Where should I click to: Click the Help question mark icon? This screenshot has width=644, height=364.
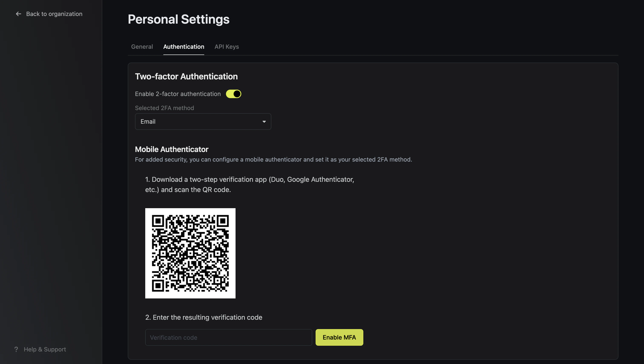pos(16,349)
